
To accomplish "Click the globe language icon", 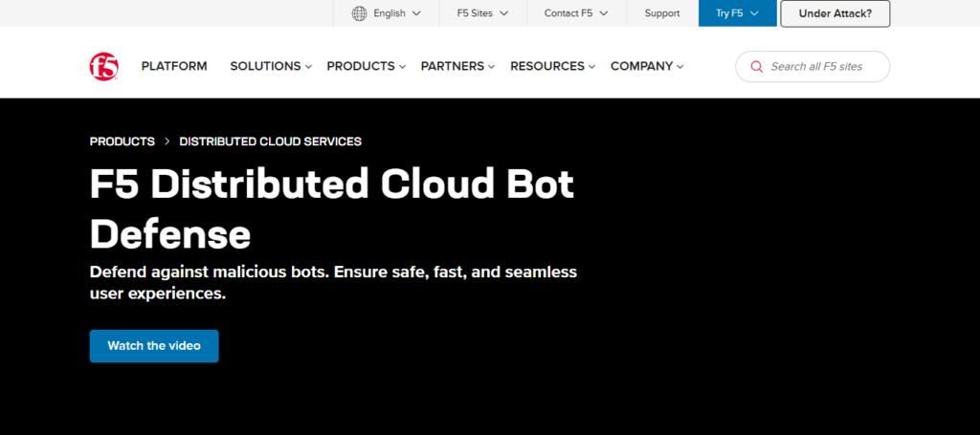I will [x=360, y=13].
